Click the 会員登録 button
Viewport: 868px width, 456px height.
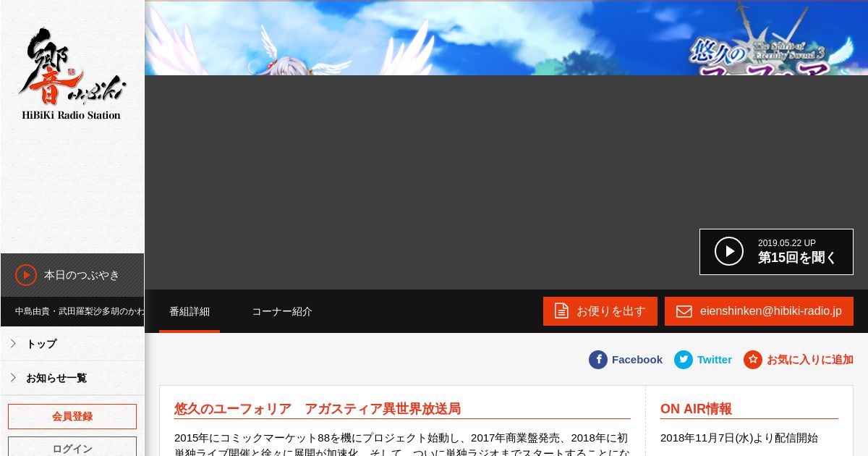pyautogui.click(x=72, y=416)
